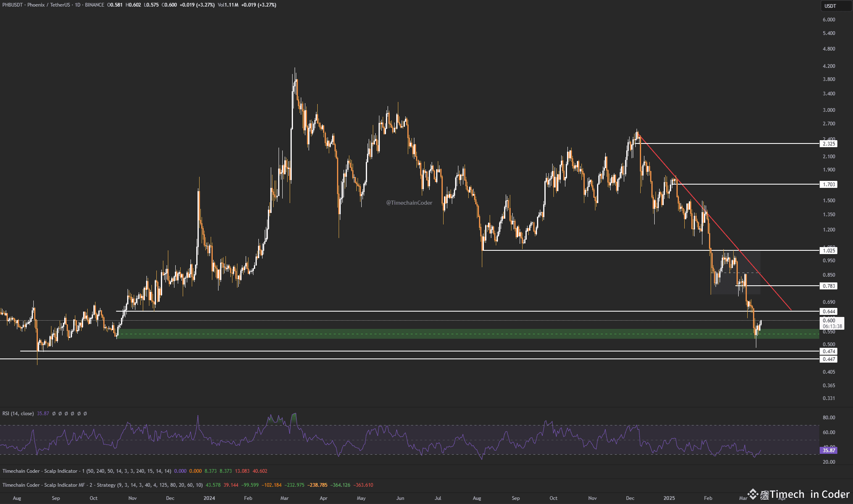Click the 1.025 price level label
The height and width of the screenshot is (504, 853).
828,251
